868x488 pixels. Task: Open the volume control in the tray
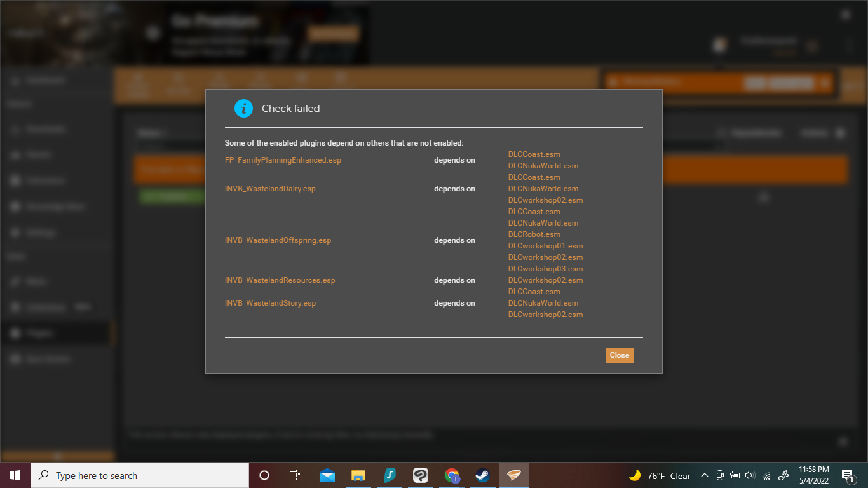tap(750, 475)
